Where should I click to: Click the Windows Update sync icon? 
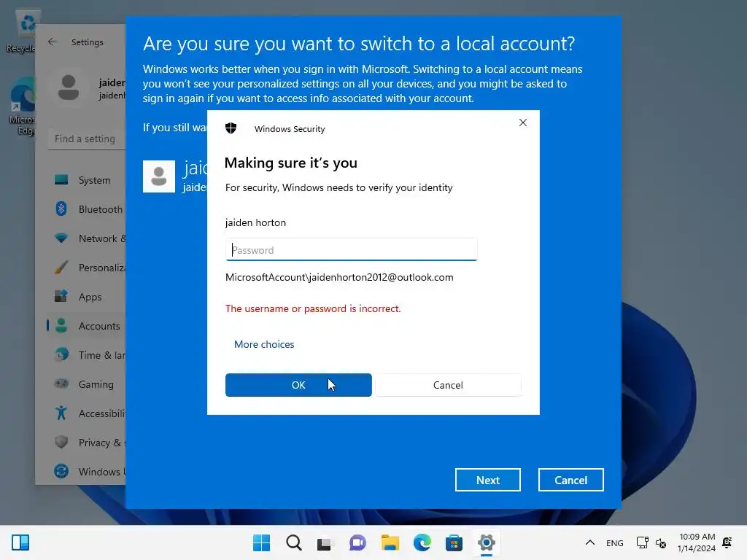click(61, 471)
